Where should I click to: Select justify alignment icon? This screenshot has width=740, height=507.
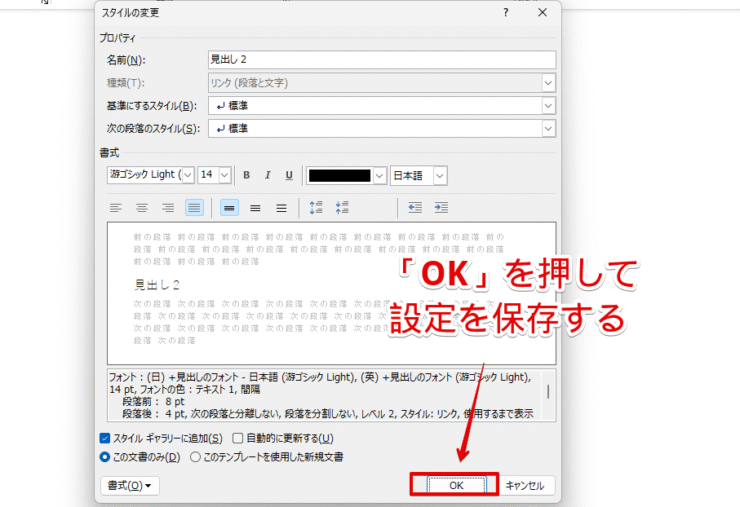pos(194,208)
